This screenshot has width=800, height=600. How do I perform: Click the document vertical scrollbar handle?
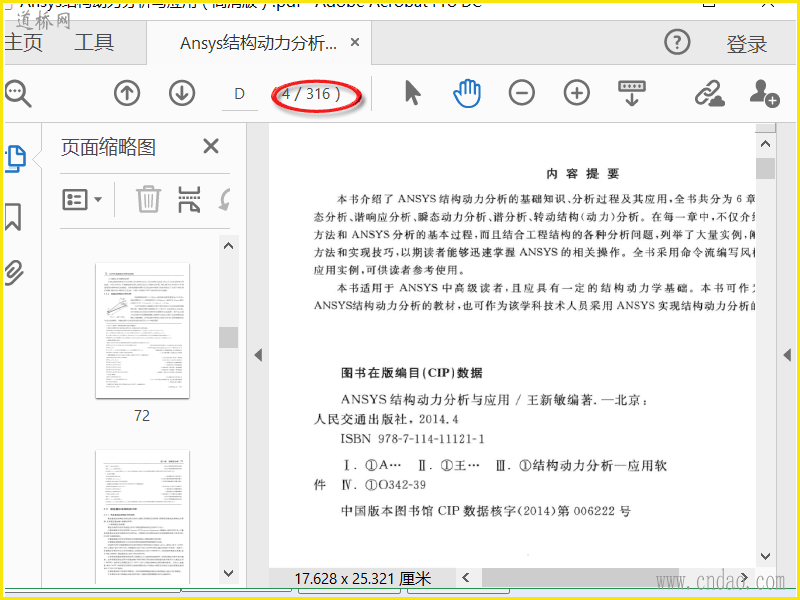[765, 168]
